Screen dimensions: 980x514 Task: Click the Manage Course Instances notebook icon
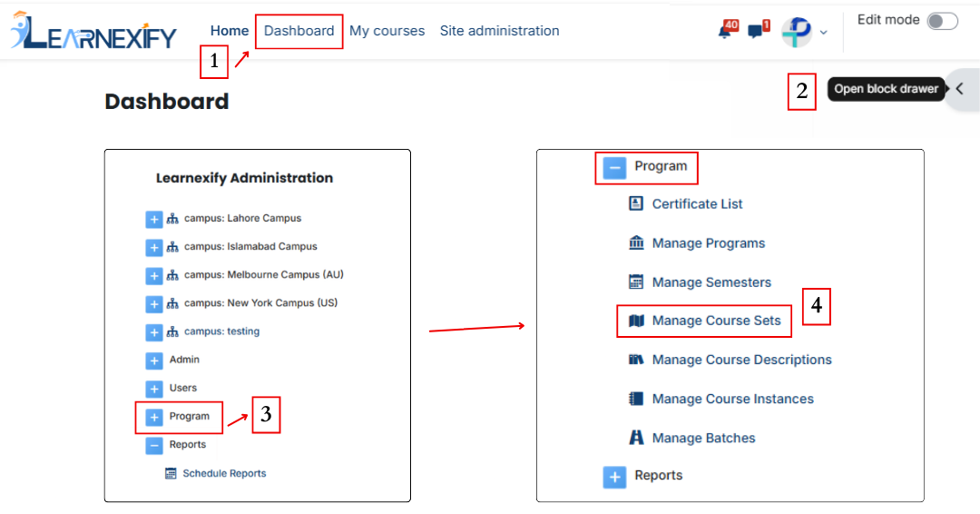pos(635,399)
